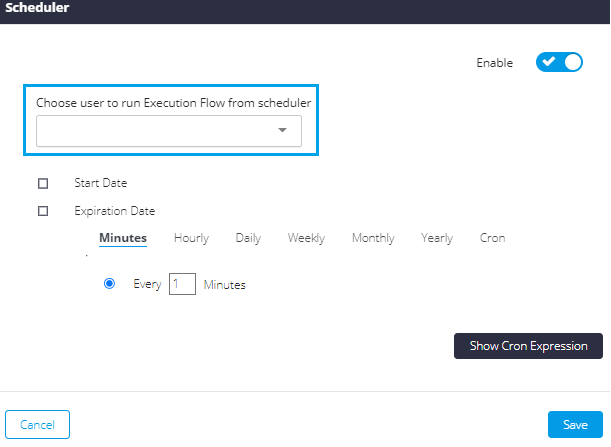Switch to the Hourly tab
611x447 pixels.
[191, 238]
